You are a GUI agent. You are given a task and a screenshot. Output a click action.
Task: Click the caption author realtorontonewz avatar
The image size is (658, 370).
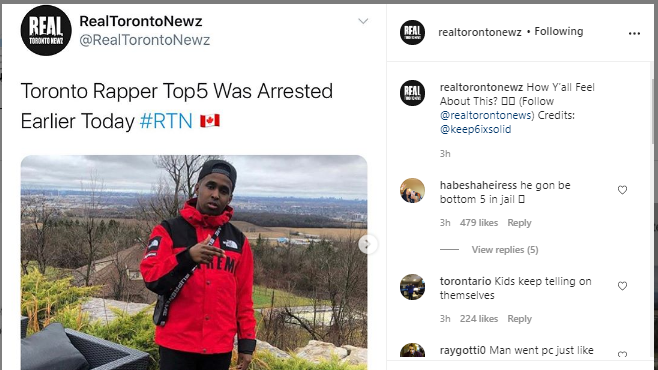coord(412,93)
